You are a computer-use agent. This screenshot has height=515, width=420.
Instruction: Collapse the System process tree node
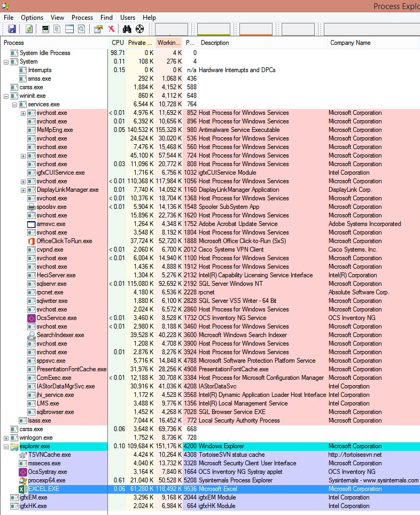pyautogui.click(x=6, y=62)
